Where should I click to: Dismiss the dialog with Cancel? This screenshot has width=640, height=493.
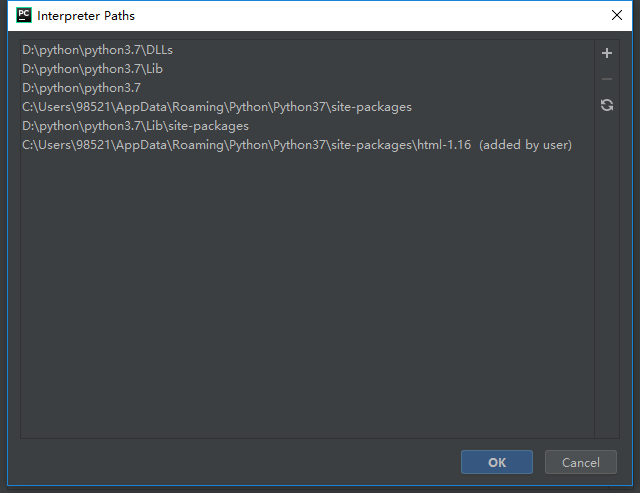(580, 462)
